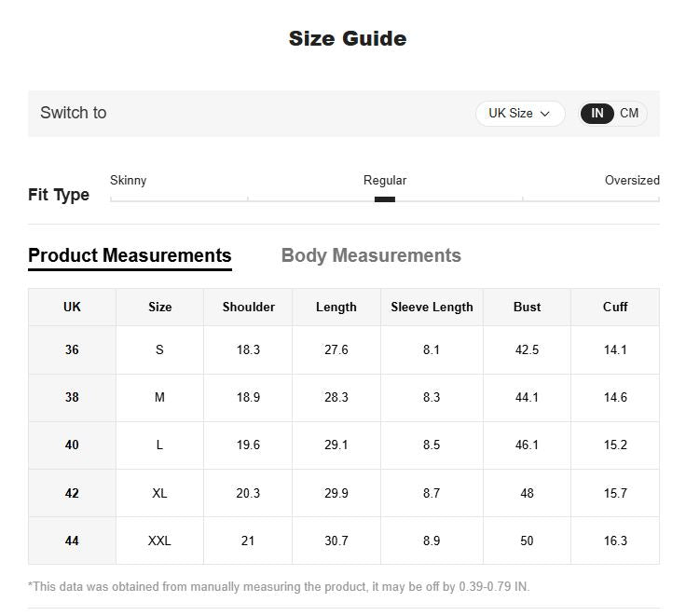The width and height of the screenshot is (686, 616).
Task: Select the UK 40 row header
Action: coord(72,445)
